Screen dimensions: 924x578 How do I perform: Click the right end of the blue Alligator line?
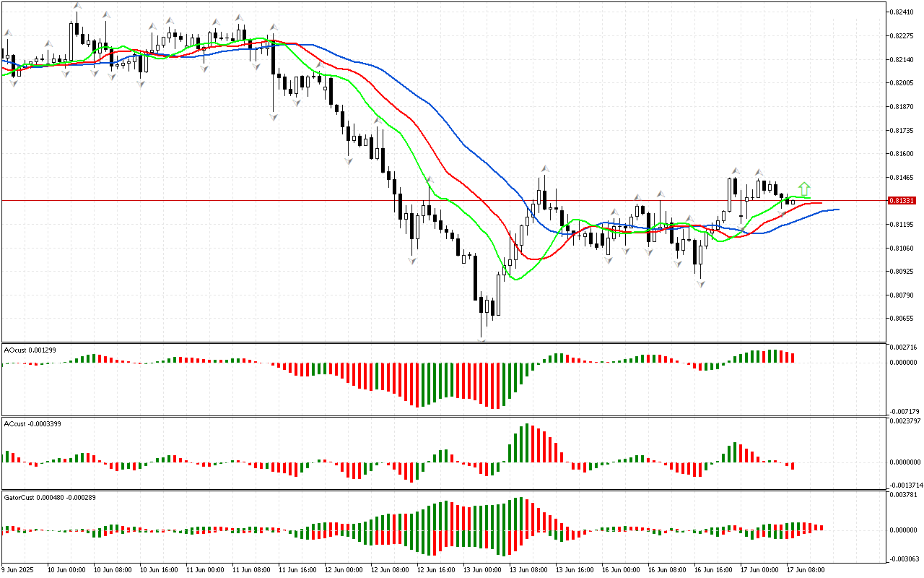(x=837, y=210)
